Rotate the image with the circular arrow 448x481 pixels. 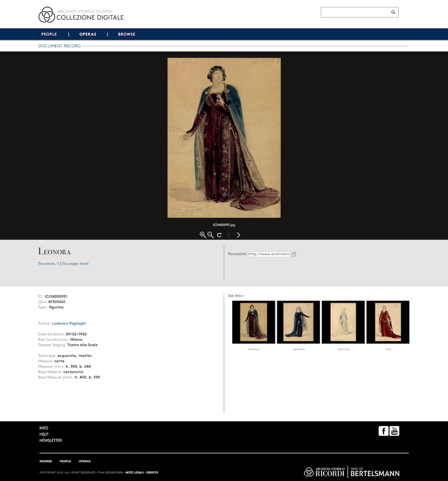tap(219, 235)
